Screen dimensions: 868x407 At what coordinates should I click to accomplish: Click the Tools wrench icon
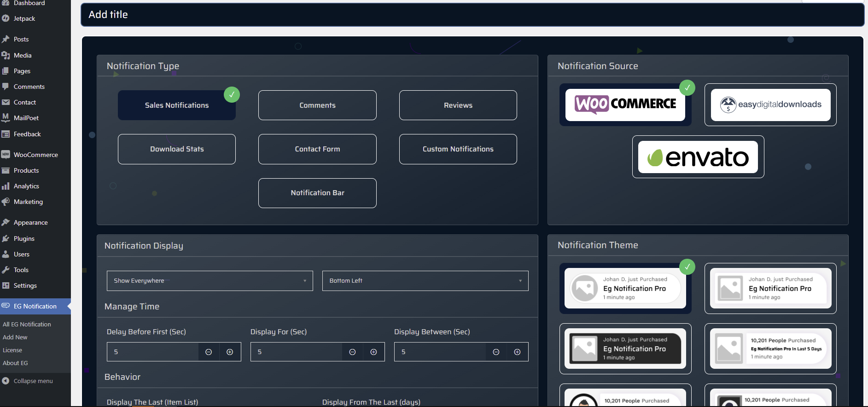6,270
